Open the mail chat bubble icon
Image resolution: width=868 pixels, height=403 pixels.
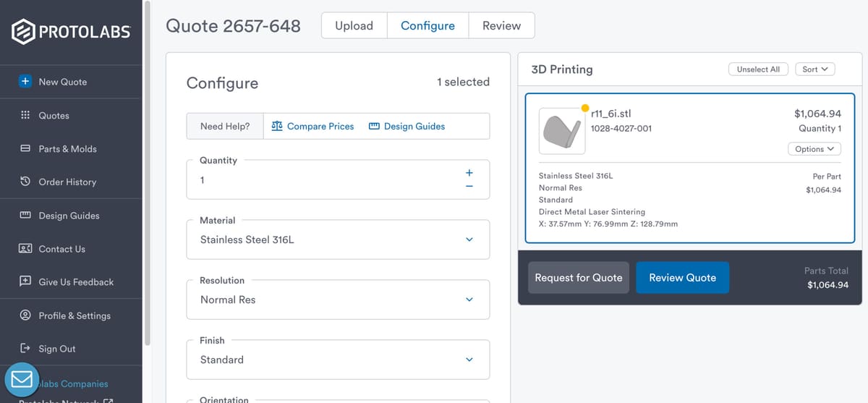point(22,380)
